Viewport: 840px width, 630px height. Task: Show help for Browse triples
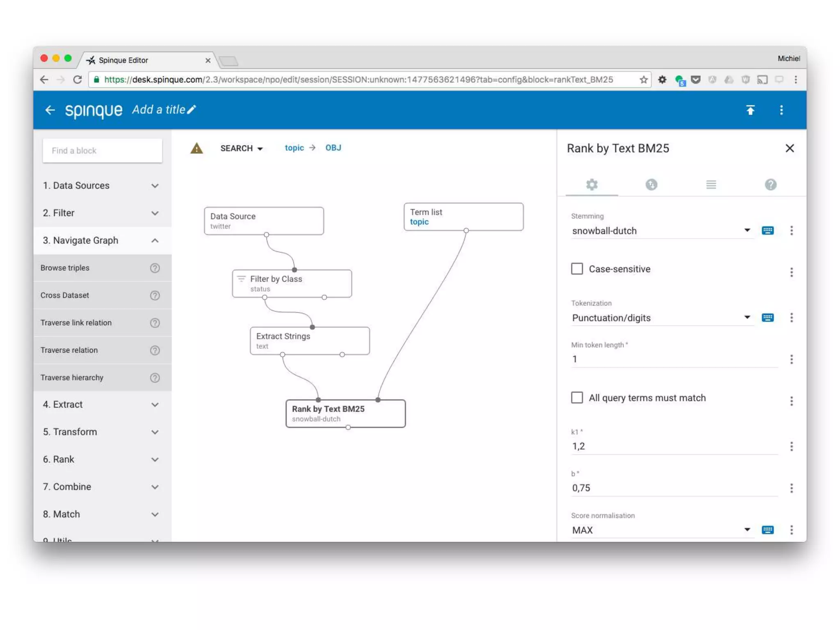155,268
